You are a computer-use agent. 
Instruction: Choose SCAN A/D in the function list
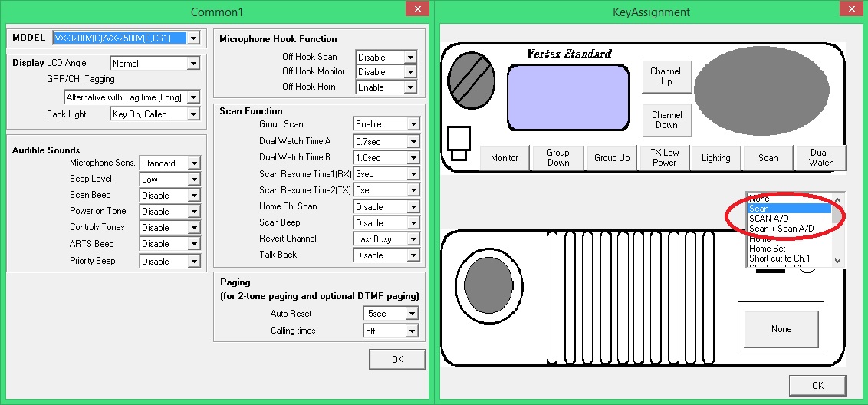click(x=789, y=219)
